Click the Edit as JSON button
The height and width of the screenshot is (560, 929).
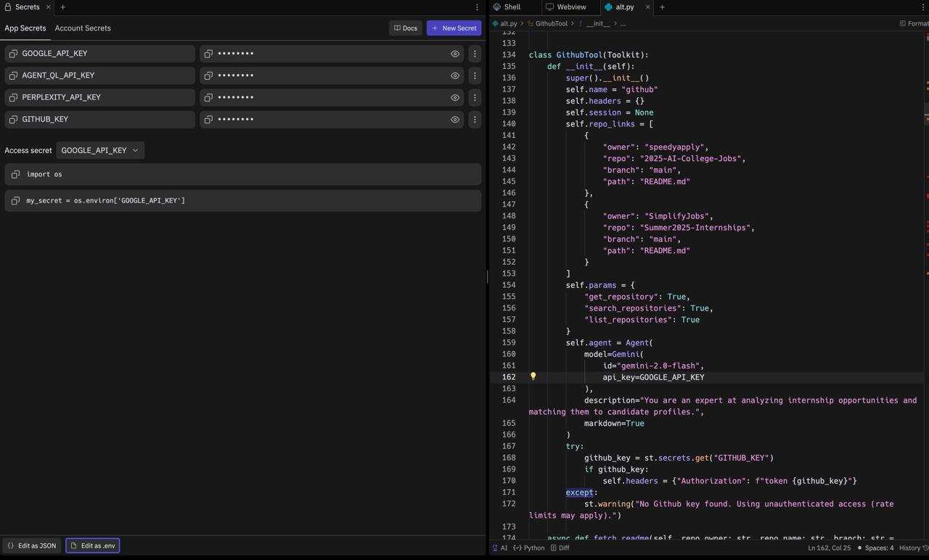pos(32,545)
